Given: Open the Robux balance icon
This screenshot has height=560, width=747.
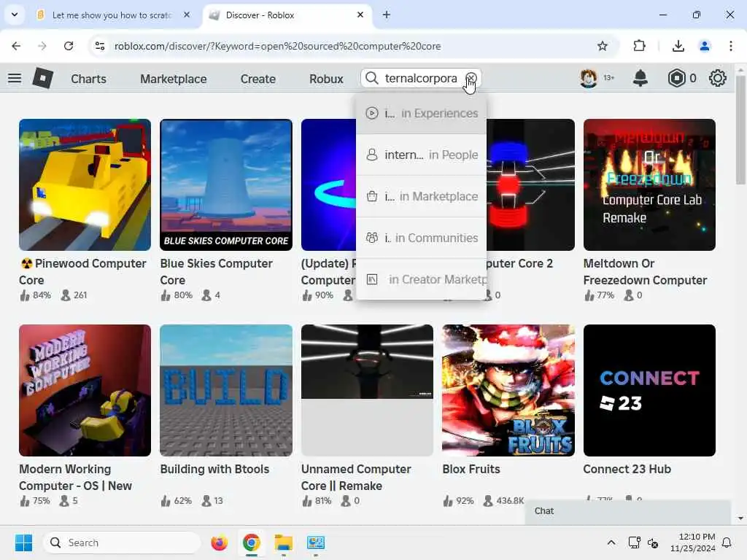Looking at the screenshot, I should coord(676,78).
